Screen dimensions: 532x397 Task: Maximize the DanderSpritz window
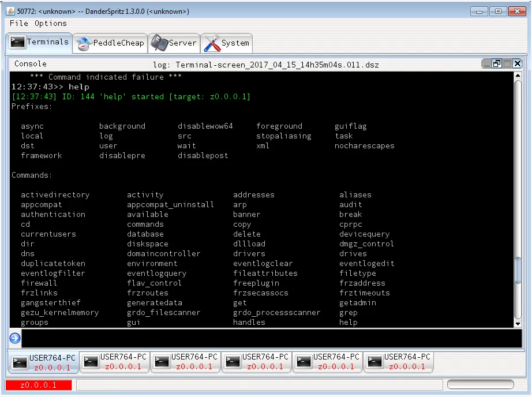[x=498, y=12]
